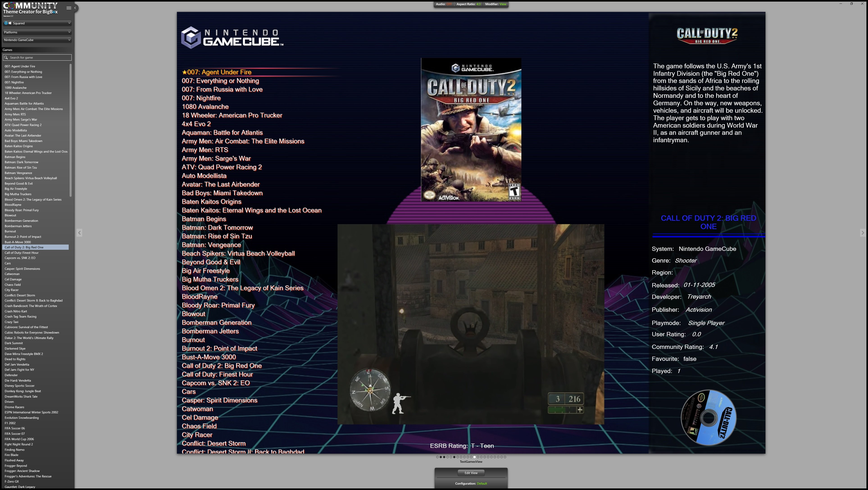The height and width of the screenshot is (490, 868).
Task: Select 007: Agent Under Fire in sidebar
Action: pyautogui.click(x=20, y=66)
